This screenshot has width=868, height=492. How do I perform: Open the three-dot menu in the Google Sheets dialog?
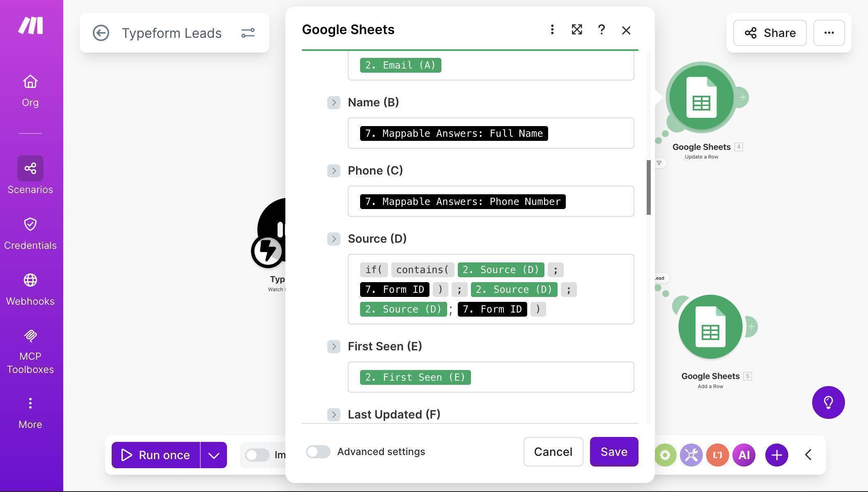[x=552, y=30]
